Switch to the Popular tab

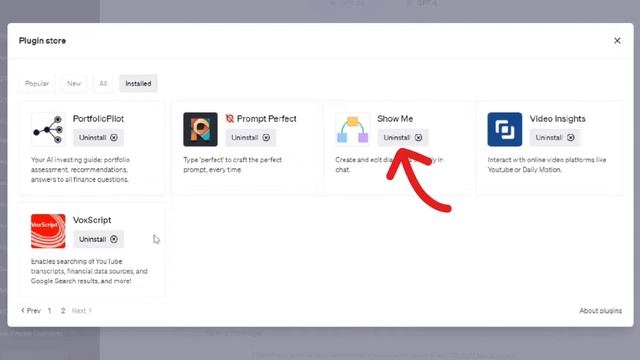click(37, 83)
